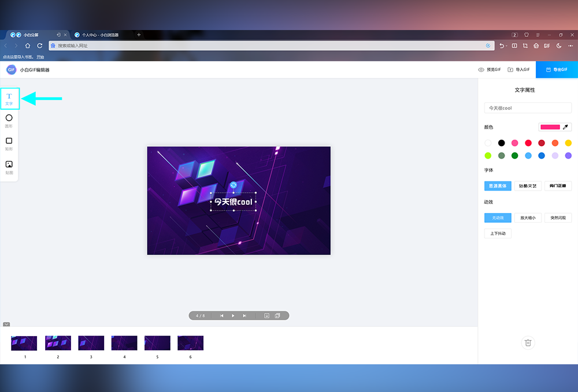Switch to the 个人中心 - 小白浏览器 tab
Viewport: 578px width, 392px height.
click(99, 35)
